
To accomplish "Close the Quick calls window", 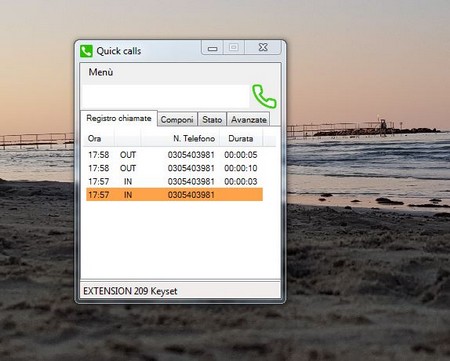I will pyautogui.click(x=263, y=47).
